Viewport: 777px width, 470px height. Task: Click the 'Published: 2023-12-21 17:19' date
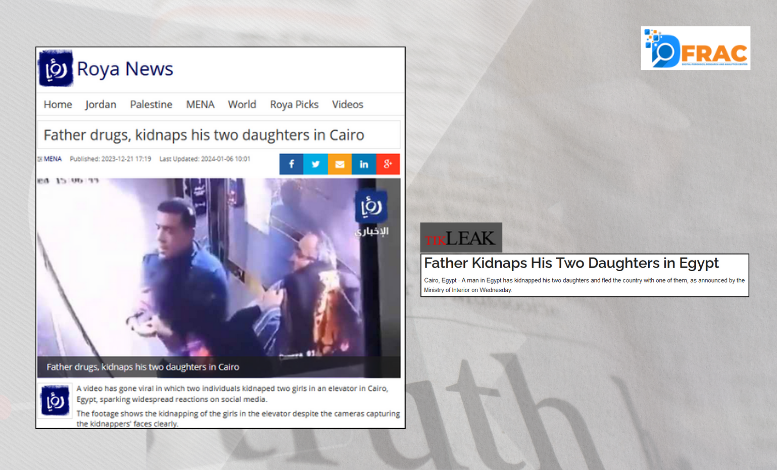point(111,159)
